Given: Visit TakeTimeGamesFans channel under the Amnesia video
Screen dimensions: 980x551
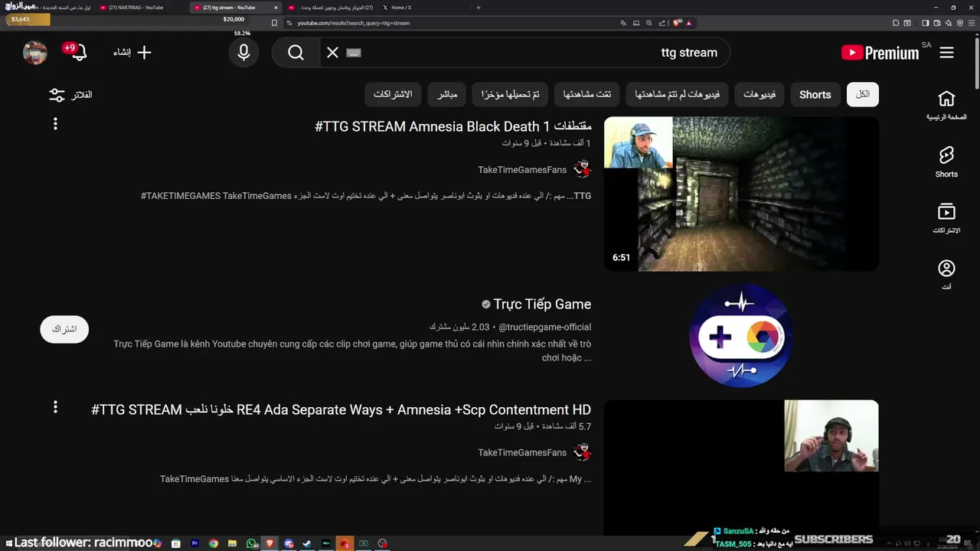Looking at the screenshot, I should click(522, 170).
